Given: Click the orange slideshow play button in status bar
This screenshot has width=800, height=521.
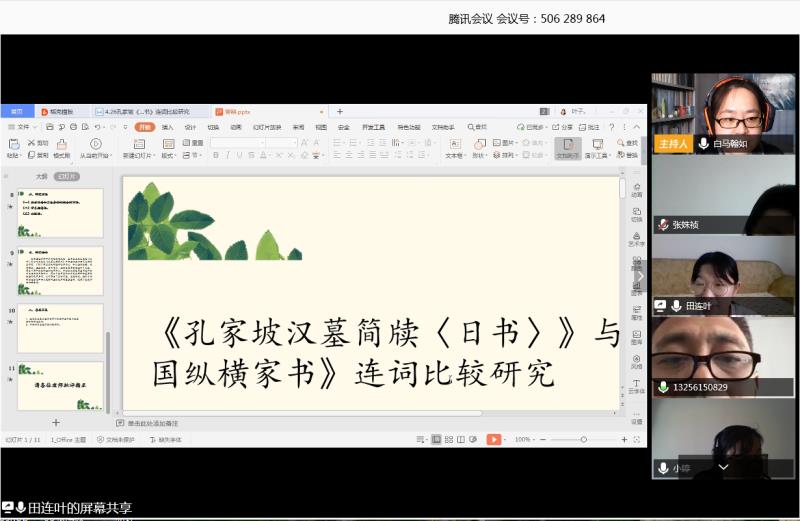Looking at the screenshot, I should tap(494, 439).
